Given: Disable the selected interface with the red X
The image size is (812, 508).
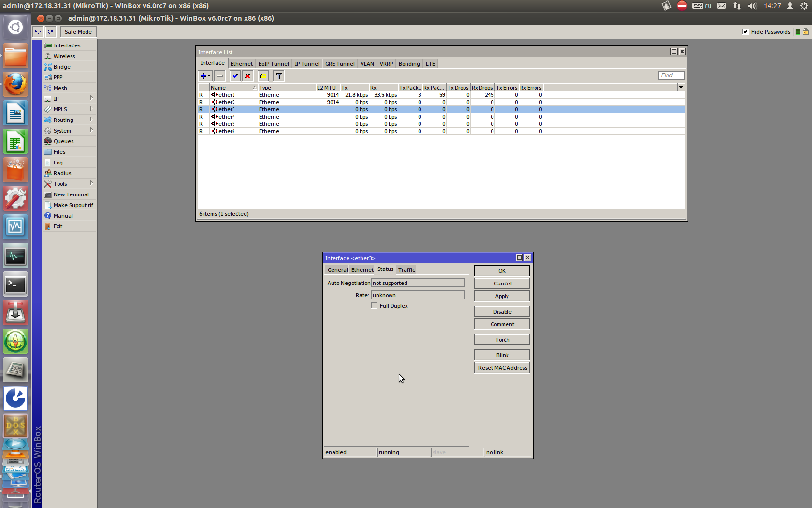Looking at the screenshot, I should click(248, 76).
